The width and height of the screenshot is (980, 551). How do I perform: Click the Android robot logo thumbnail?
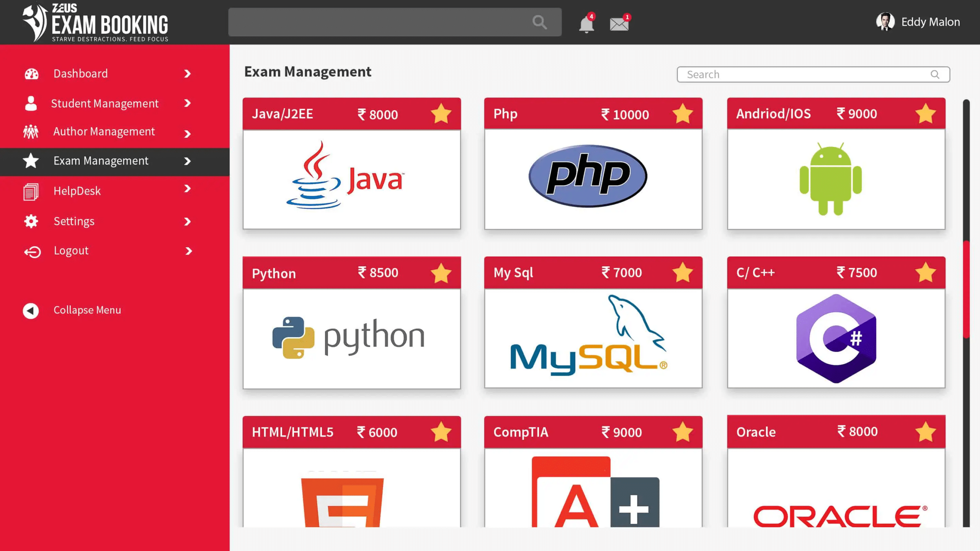830,179
